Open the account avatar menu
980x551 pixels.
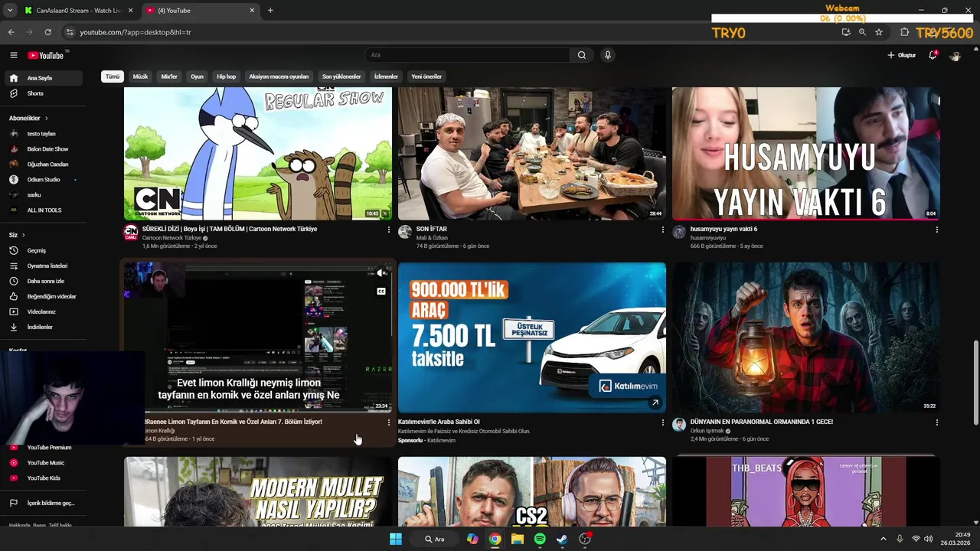(955, 55)
